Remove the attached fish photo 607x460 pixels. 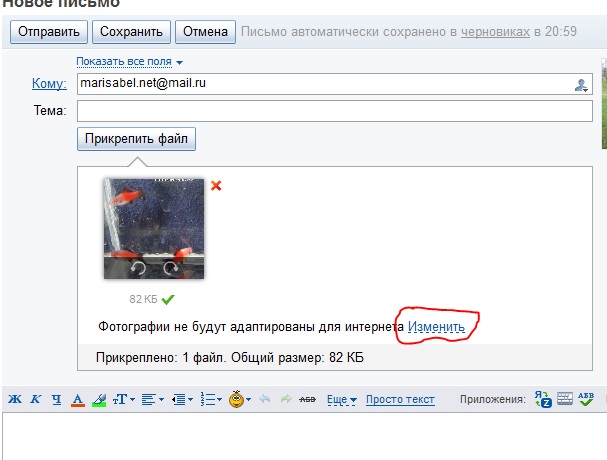216,185
